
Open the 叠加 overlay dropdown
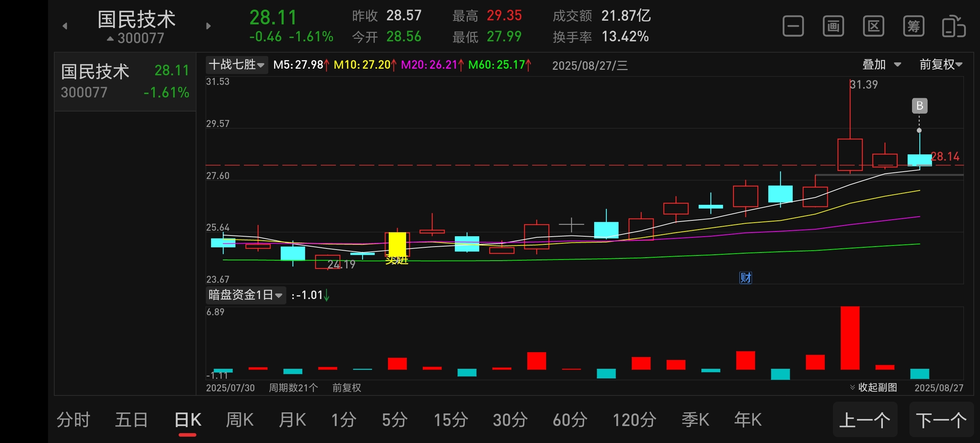point(881,65)
